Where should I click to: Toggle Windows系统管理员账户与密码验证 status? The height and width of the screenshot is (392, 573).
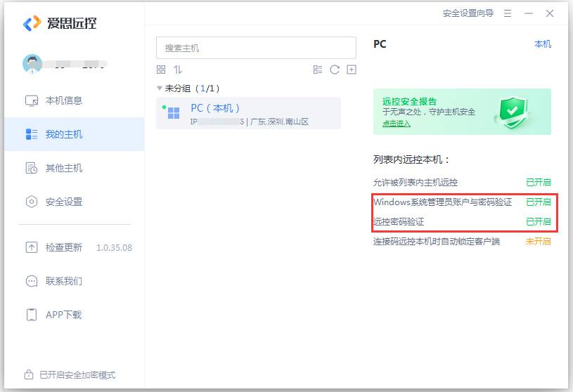coord(538,202)
